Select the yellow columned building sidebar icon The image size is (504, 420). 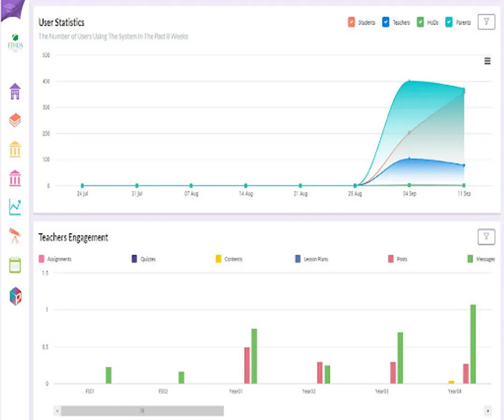[x=15, y=149]
